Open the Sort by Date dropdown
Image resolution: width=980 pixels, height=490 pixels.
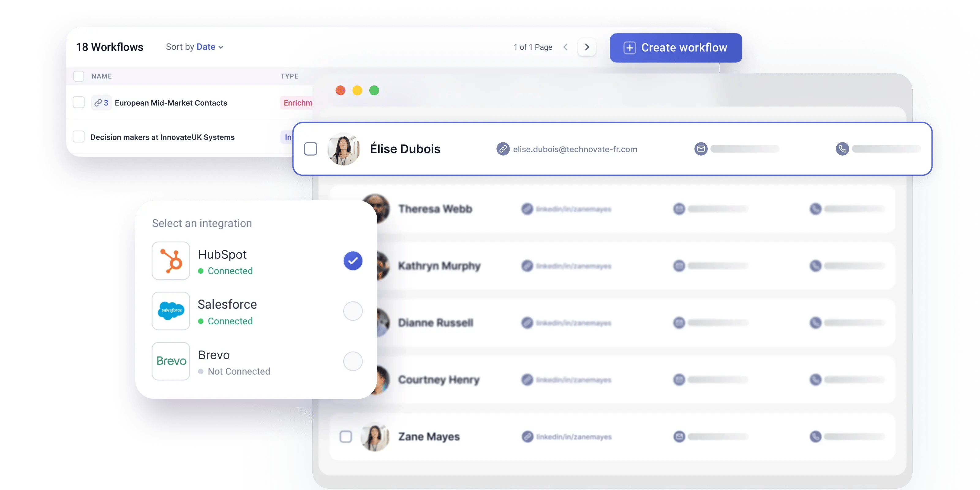pyautogui.click(x=205, y=47)
